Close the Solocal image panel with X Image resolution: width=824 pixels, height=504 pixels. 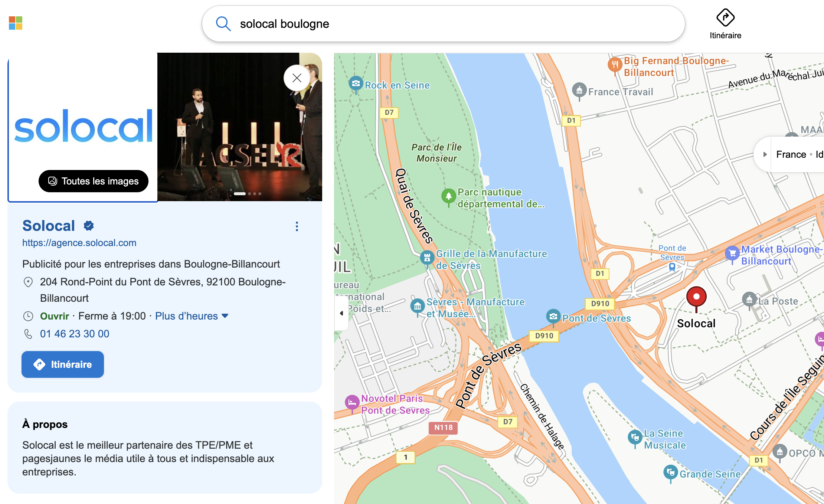[x=297, y=78]
